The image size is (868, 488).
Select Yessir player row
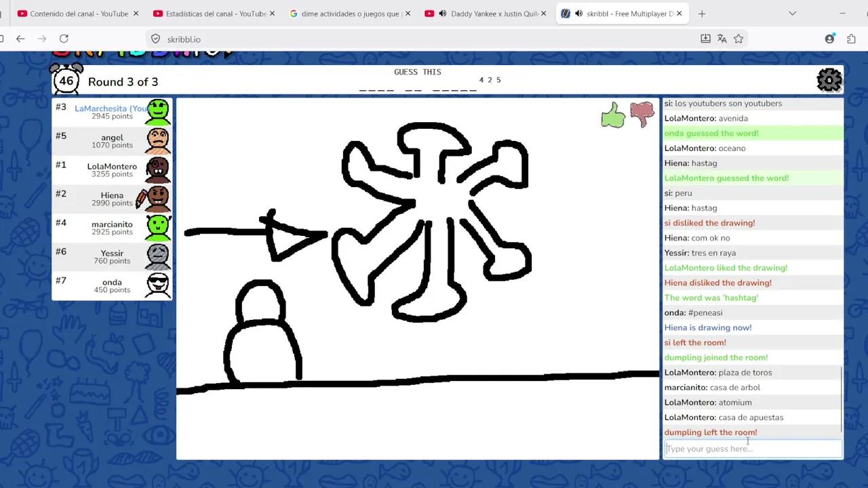112,256
